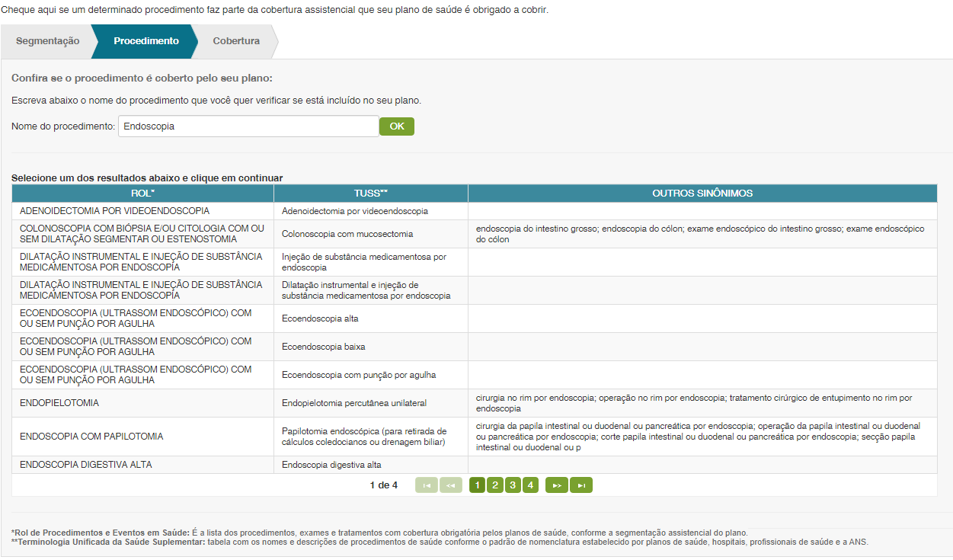The width and height of the screenshot is (953, 560).
Task: Open the Cobertura step tab
Action: [x=236, y=41]
